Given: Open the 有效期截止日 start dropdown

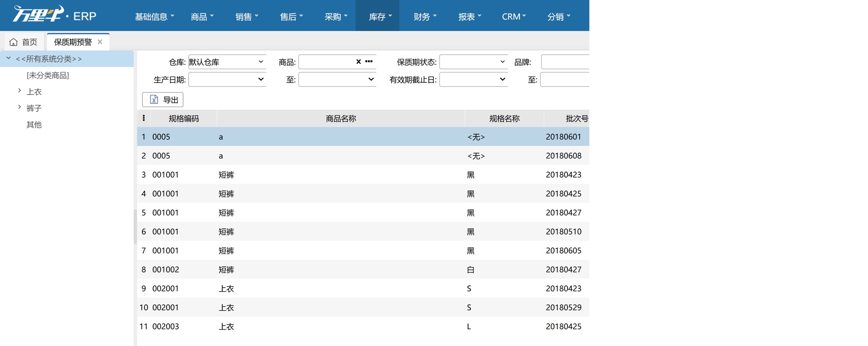Looking at the screenshot, I should 473,79.
